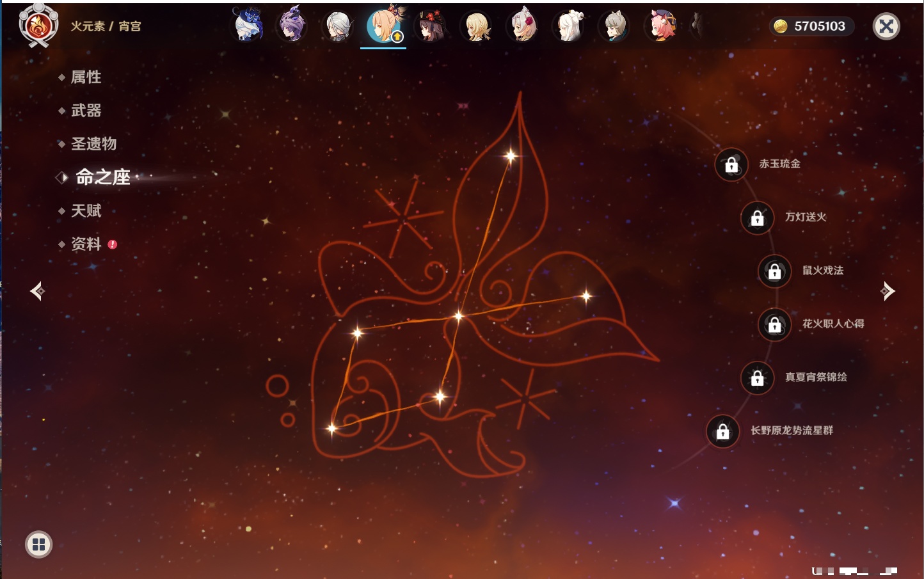The height and width of the screenshot is (579, 924).
Task: Choose the silver-haired avatar left of Yoimiya
Action: [339, 26]
